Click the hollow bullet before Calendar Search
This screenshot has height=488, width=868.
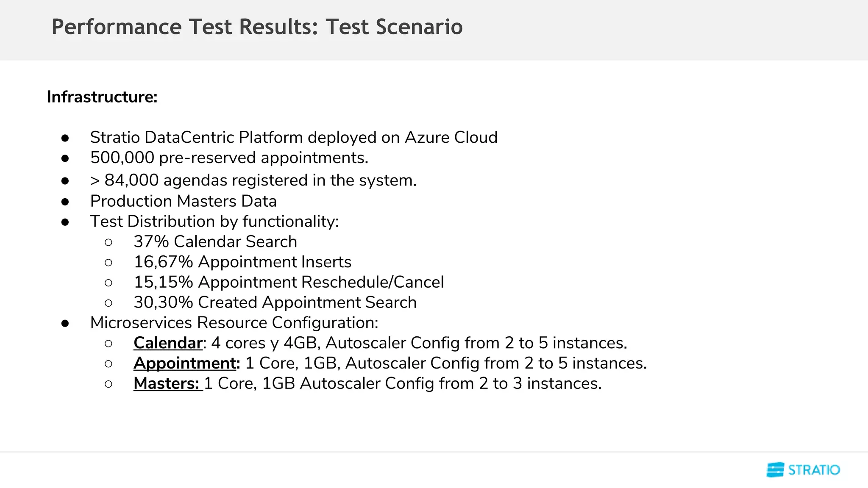[108, 242]
